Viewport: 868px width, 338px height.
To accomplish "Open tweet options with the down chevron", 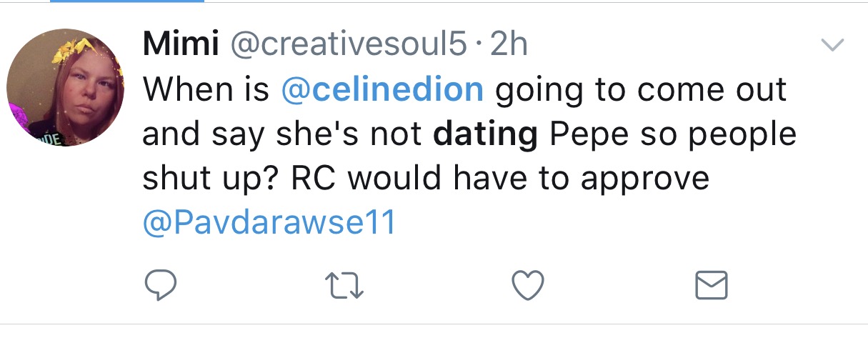I will pyautogui.click(x=832, y=45).
